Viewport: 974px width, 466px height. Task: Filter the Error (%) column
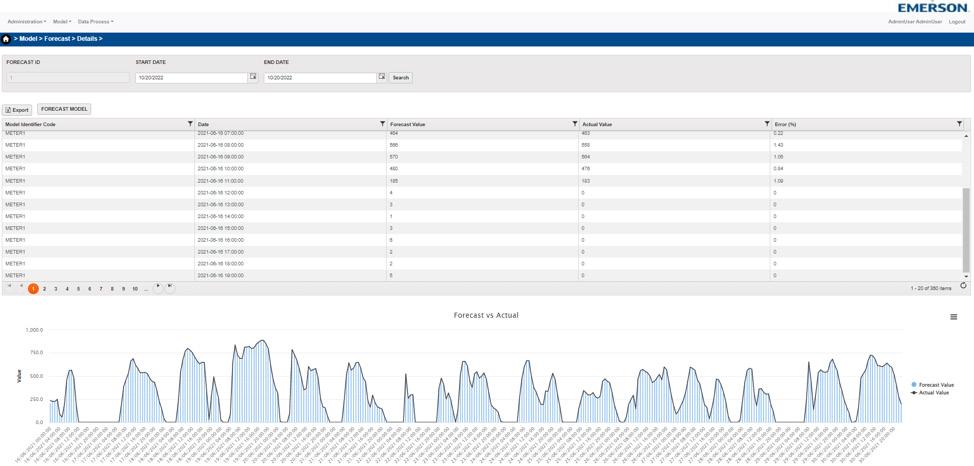(x=960, y=124)
